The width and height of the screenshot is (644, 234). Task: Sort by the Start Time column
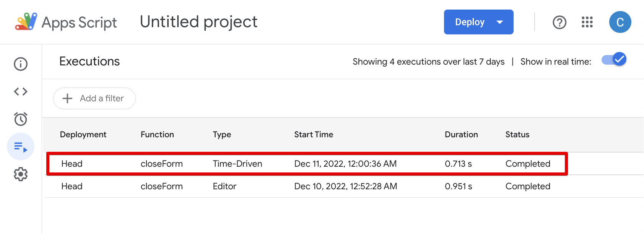pos(314,135)
